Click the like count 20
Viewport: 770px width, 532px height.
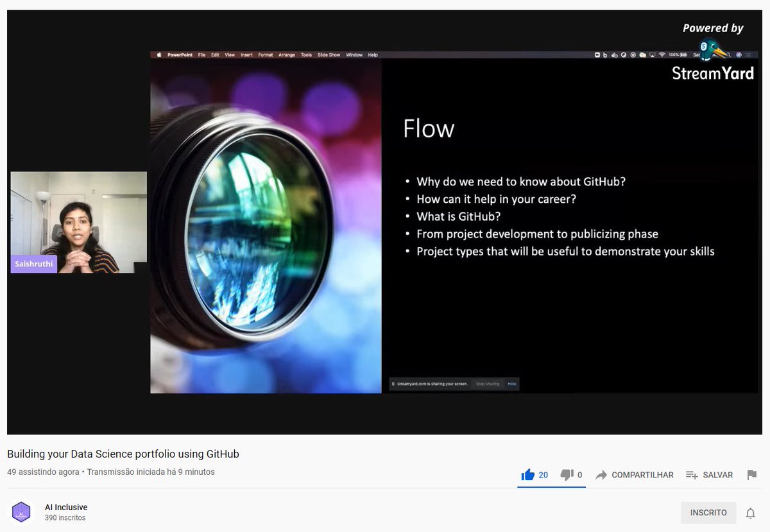point(543,475)
